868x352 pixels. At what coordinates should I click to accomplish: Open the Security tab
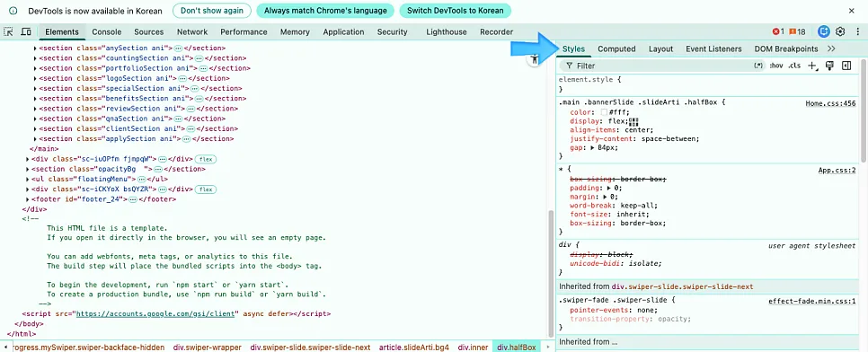pyautogui.click(x=392, y=32)
